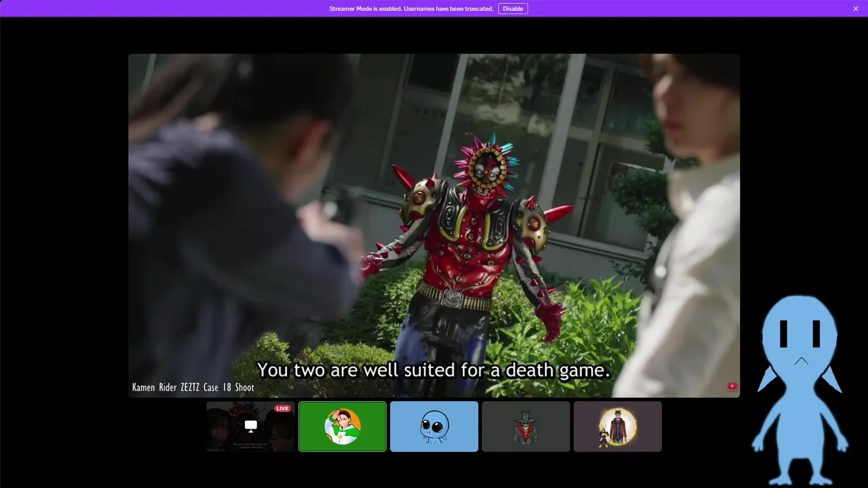Click the Disable streamer mode button
Image resolution: width=868 pixels, height=488 pixels.
(513, 9)
